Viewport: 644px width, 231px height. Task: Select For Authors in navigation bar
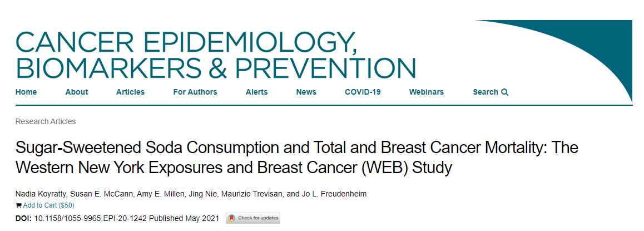[195, 92]
